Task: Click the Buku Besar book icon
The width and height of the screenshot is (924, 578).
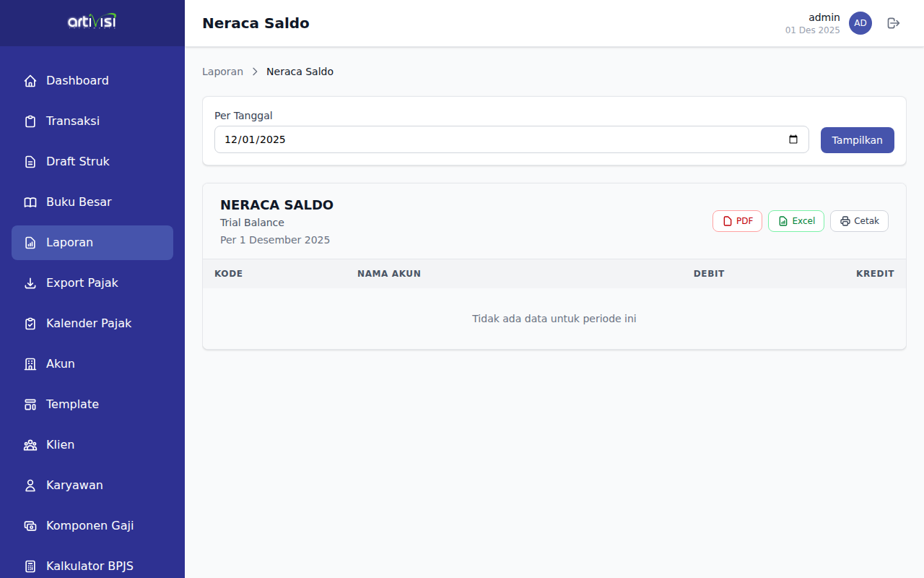Action: pos(30,202)
